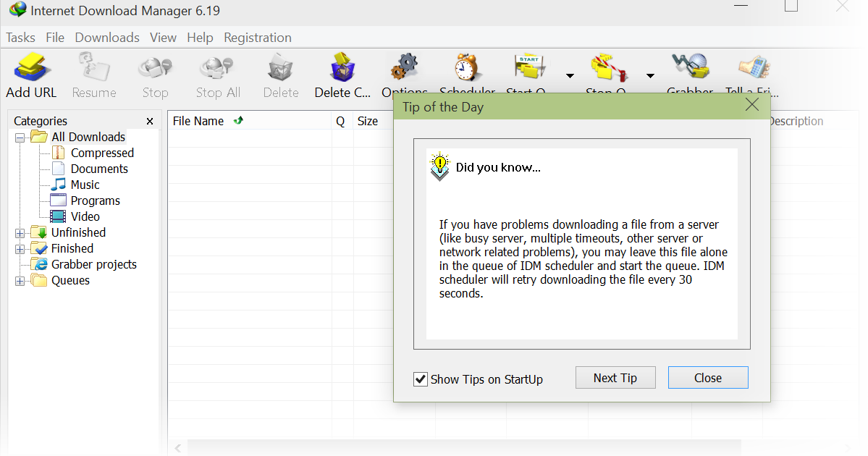868x456 pixels.
Task: Click the Add URL toolbar icon
Action: [x=32, y=67]
